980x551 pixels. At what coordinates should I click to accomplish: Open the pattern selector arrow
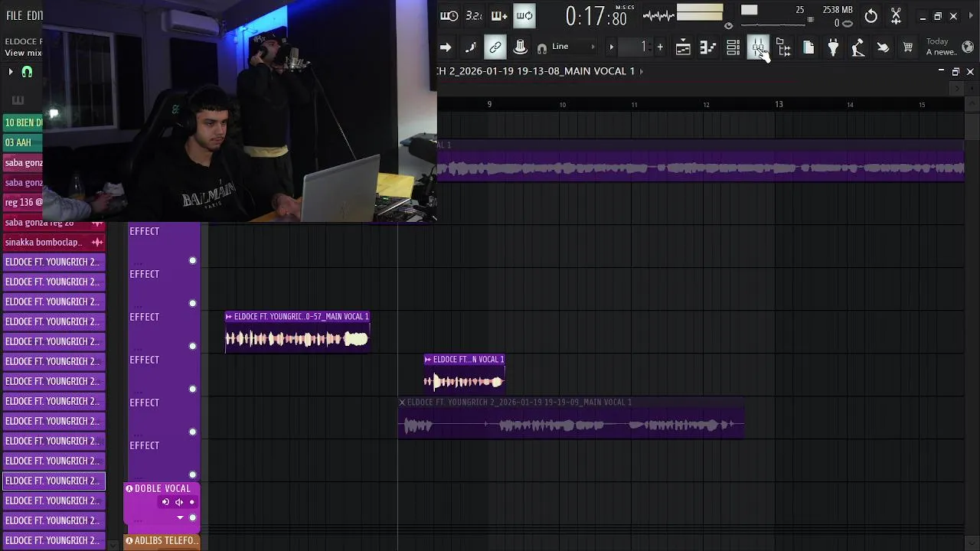click(x=611, y=47)
